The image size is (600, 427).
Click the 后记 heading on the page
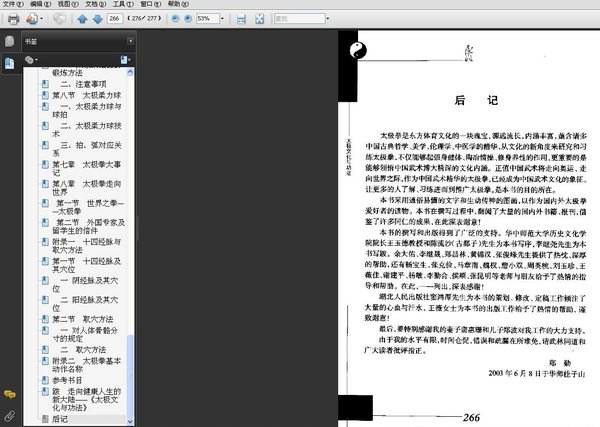476,100
